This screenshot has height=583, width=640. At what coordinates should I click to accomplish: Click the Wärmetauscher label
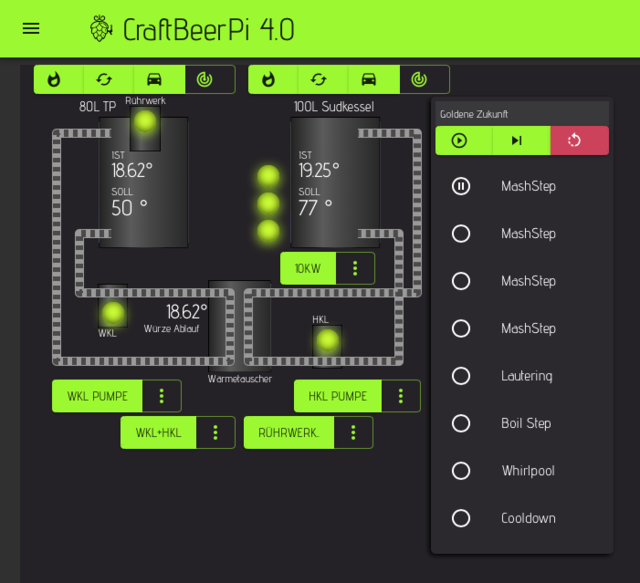coord(240,379)
